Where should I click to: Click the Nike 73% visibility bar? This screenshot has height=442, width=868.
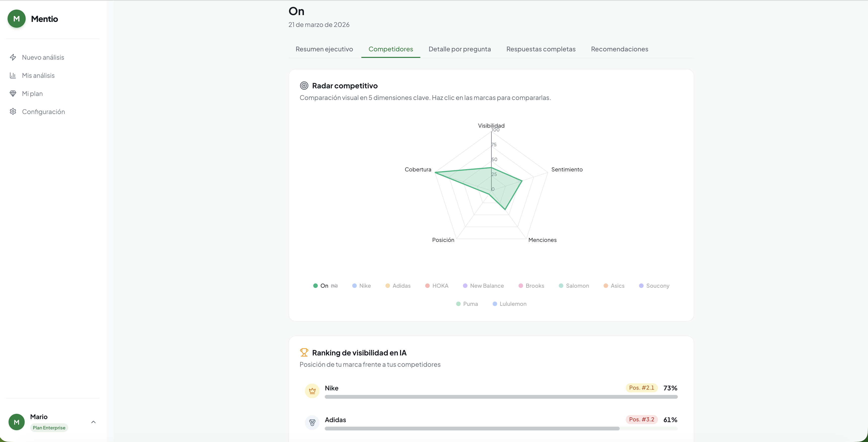(x=501, y=397)
